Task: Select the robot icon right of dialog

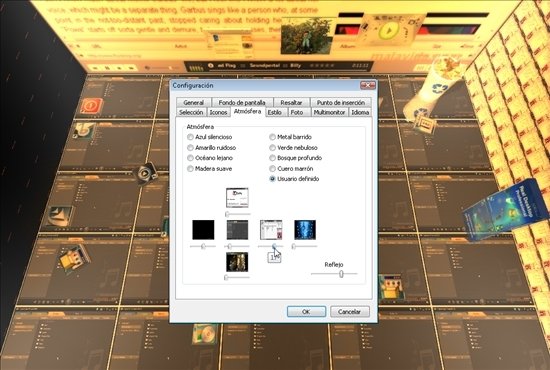Action: [391, 287]
